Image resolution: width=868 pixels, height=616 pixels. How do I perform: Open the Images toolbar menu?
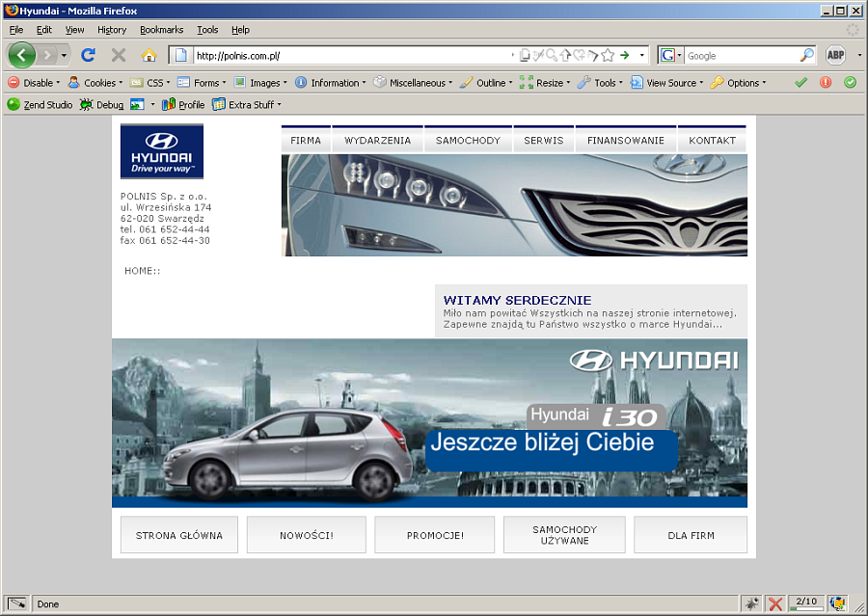[260, 83]
